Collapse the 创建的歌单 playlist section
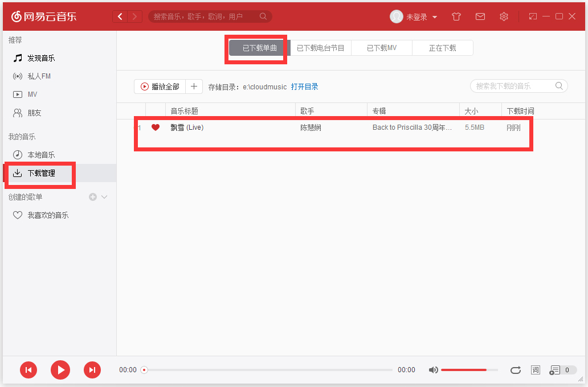Viewport: 588px width, 387px height. 103,196
